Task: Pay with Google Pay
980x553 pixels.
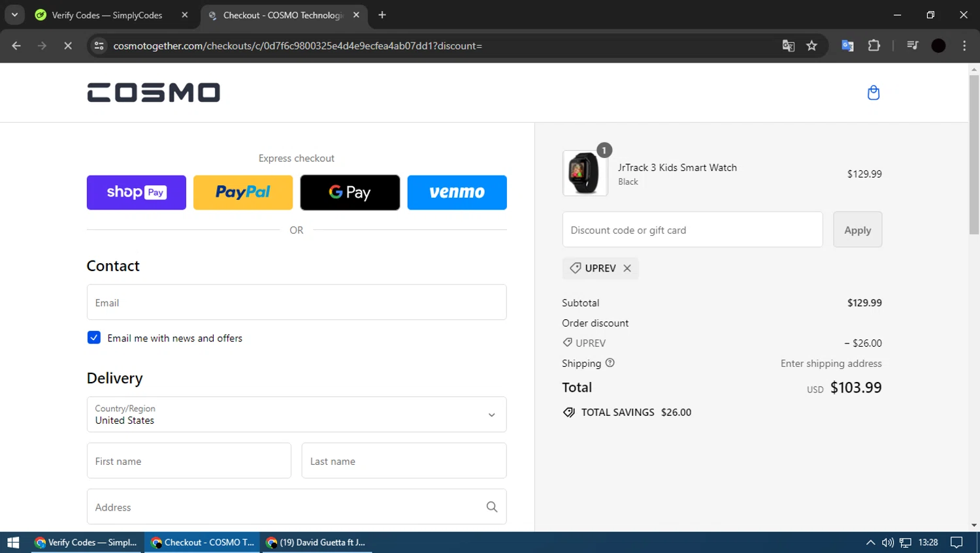Action: click(x=350, y=193)
